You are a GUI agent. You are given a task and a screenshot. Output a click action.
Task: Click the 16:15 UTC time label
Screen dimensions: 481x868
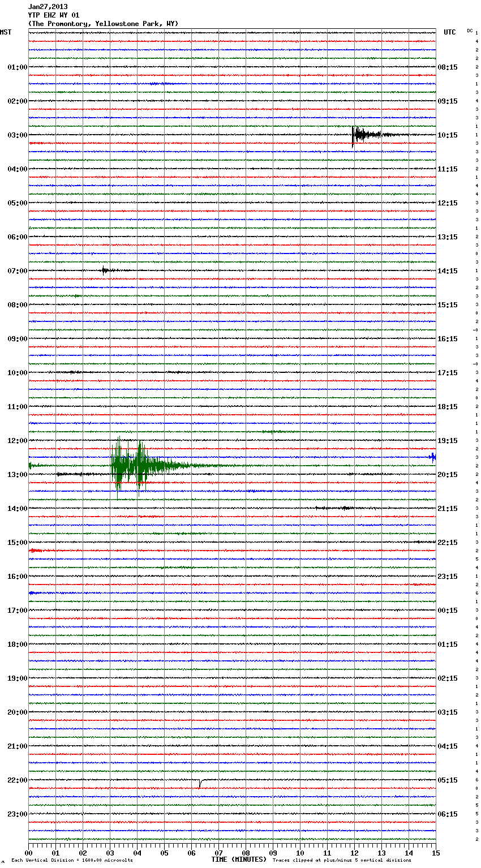point(448,339)
